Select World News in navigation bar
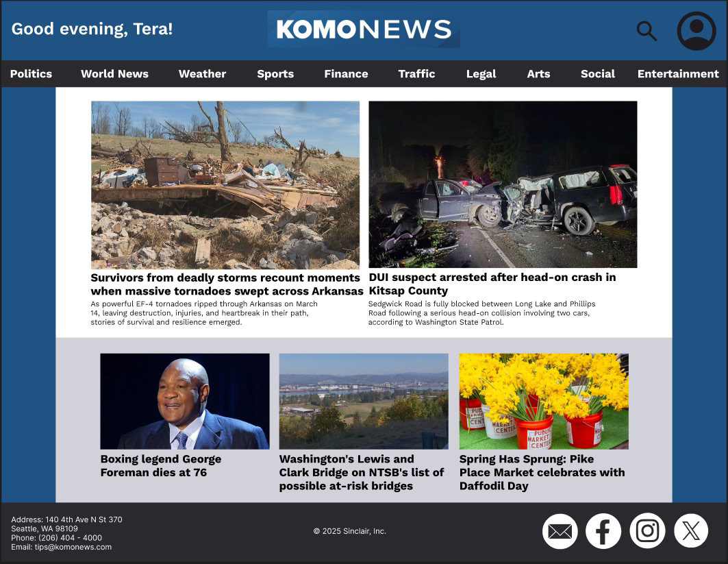Image resolution: width=728 pixels, height=564 pixels. (114, 74)
